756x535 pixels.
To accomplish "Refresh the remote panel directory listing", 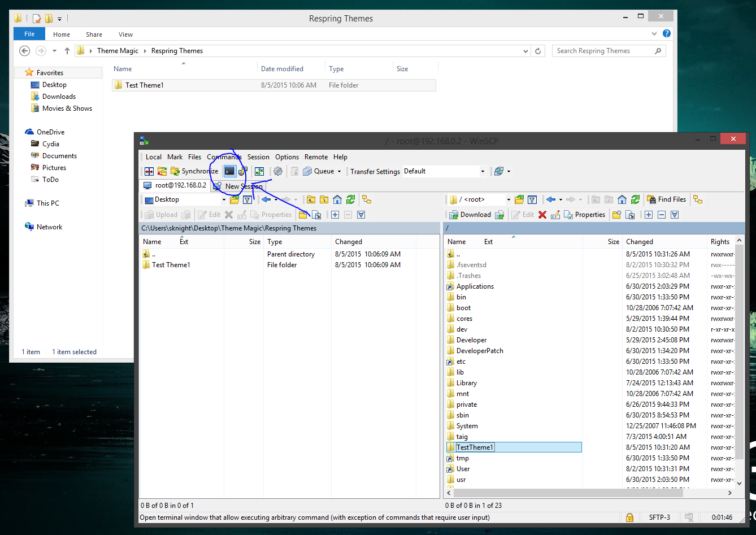I will tap(636, 199).
